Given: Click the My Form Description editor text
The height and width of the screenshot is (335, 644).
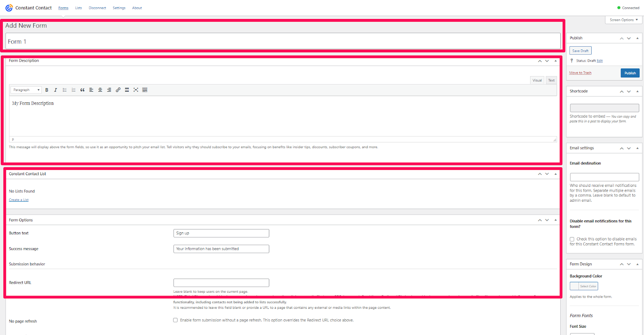Looking at the screenshot, I should [33, 103].
